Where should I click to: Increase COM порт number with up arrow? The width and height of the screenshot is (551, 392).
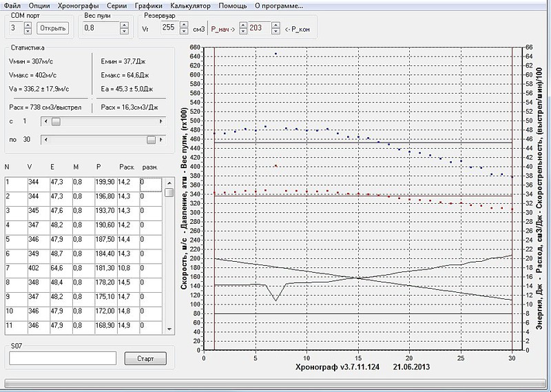pos(28,25)
